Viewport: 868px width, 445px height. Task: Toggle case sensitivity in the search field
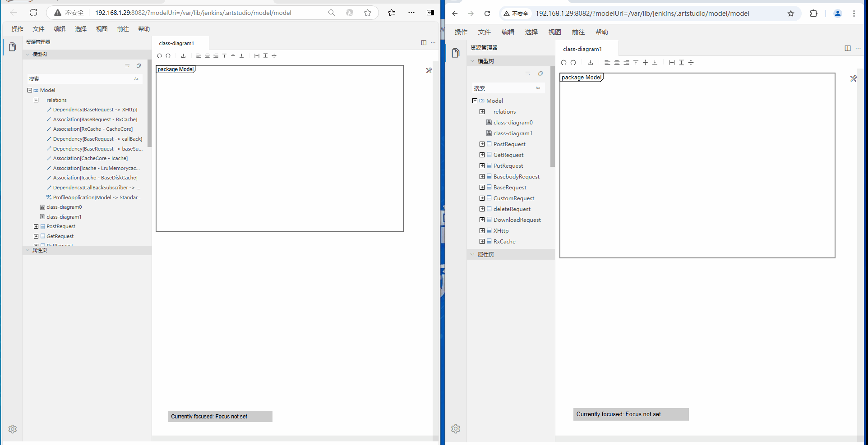coord(136,78)
